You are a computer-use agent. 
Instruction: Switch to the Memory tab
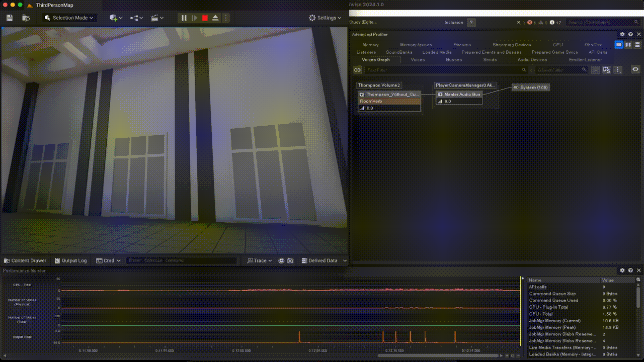[x=371, y=45]
